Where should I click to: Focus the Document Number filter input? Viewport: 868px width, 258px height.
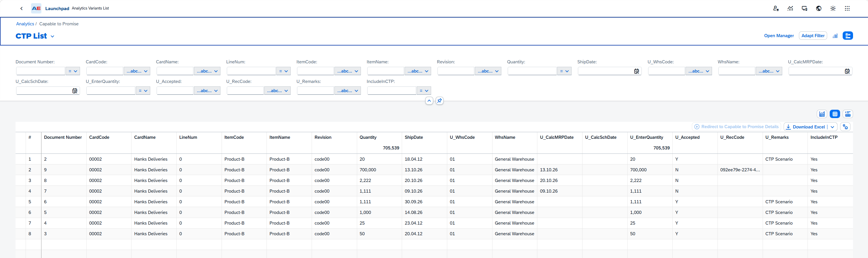coord(40,71)
